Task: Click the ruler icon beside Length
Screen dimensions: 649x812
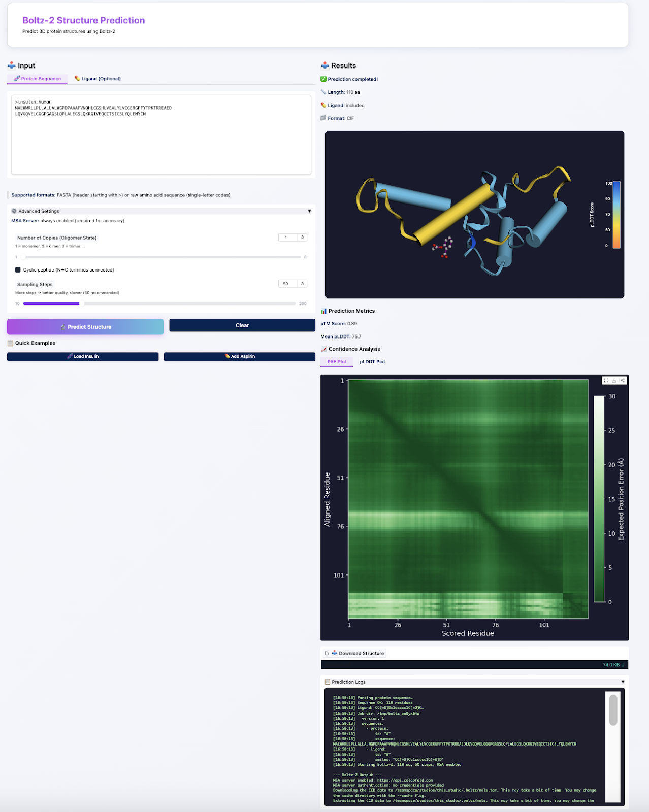Action: 323,92
